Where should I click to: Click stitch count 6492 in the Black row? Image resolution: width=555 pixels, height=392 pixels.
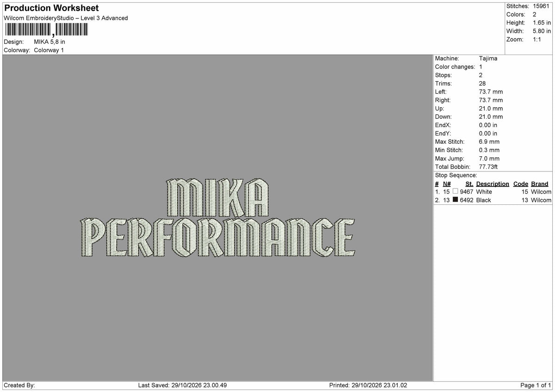tap(467, 200)
